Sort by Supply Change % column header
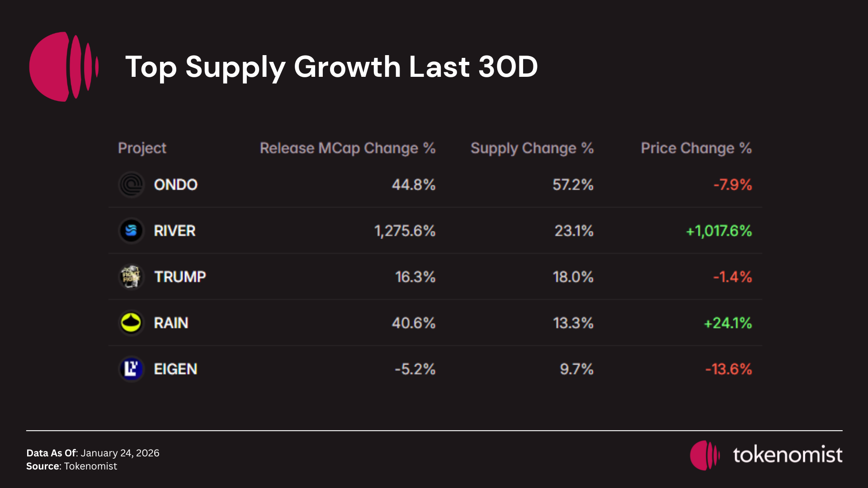This screenshot has width=868, height=488. pos(532,148)
